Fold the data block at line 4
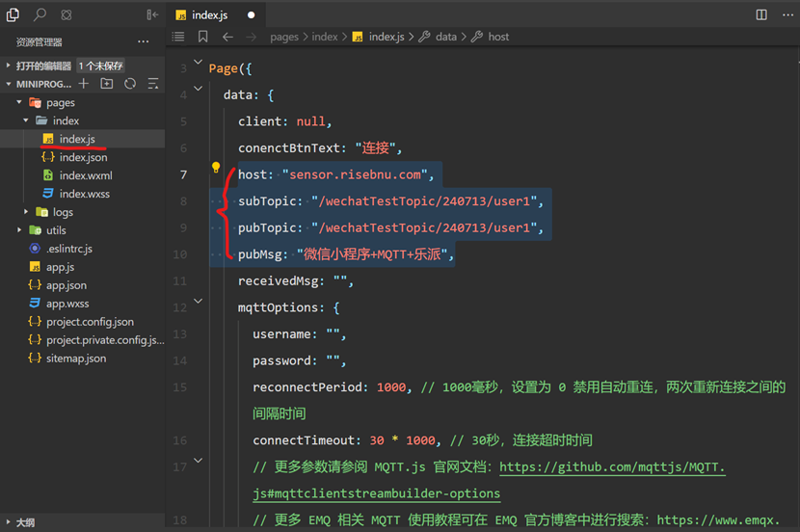This screenshot has width=800, height=532. tap(198, 89)
